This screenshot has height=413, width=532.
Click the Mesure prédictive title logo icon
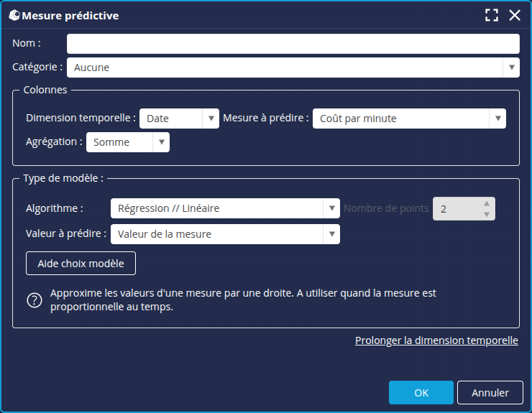click(14, 15)
